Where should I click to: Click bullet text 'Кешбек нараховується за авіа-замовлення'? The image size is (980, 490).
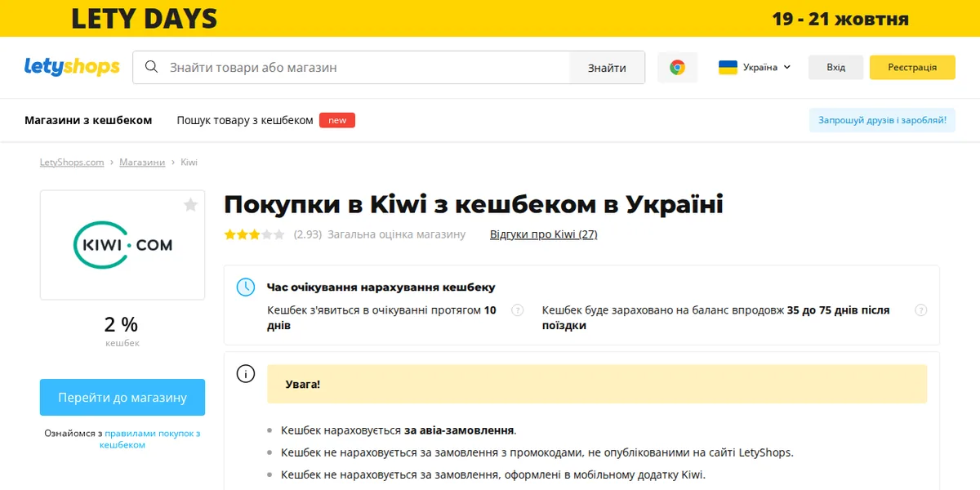399,430
